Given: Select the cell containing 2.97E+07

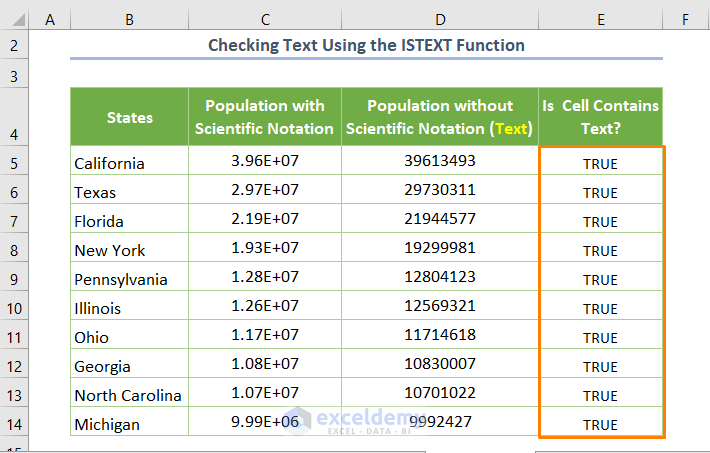Looking at the screenshot, I should click(x=264, y=192).
